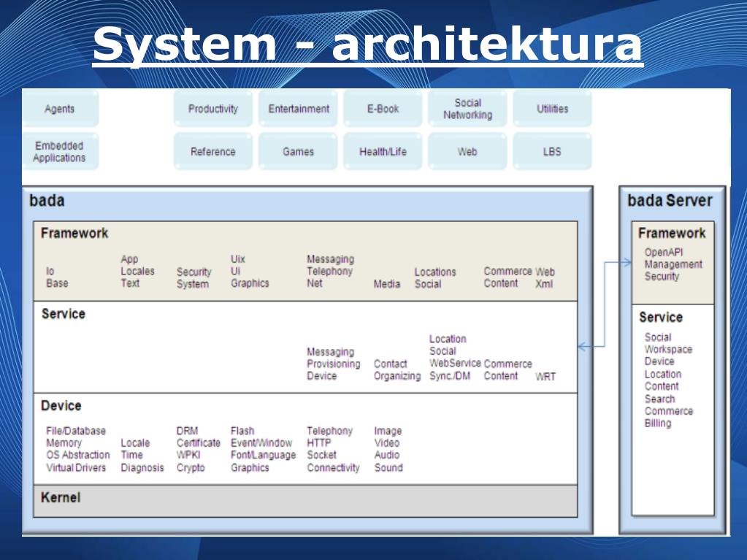This screenshot has width=747, height=560.
Task: Select the Io entry in Framework
Action: point(50,271)
